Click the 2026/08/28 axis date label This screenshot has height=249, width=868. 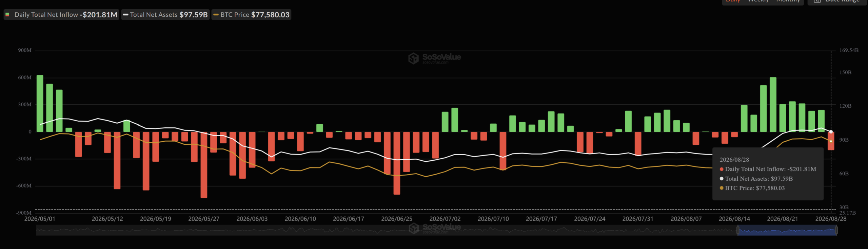tap(831, 219)
